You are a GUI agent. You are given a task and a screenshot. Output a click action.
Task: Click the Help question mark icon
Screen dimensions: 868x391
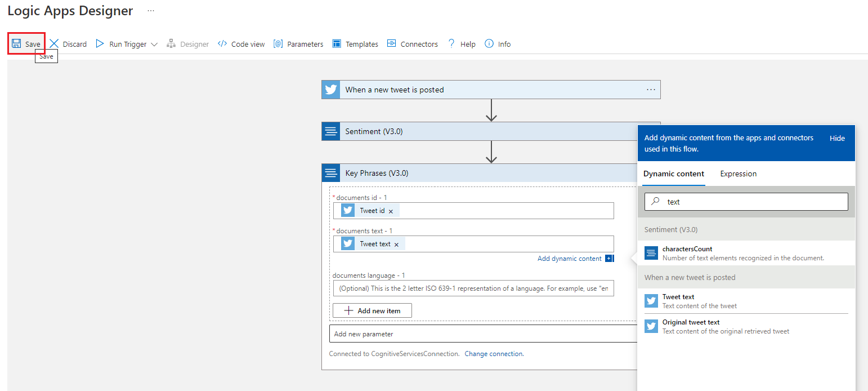451,43
